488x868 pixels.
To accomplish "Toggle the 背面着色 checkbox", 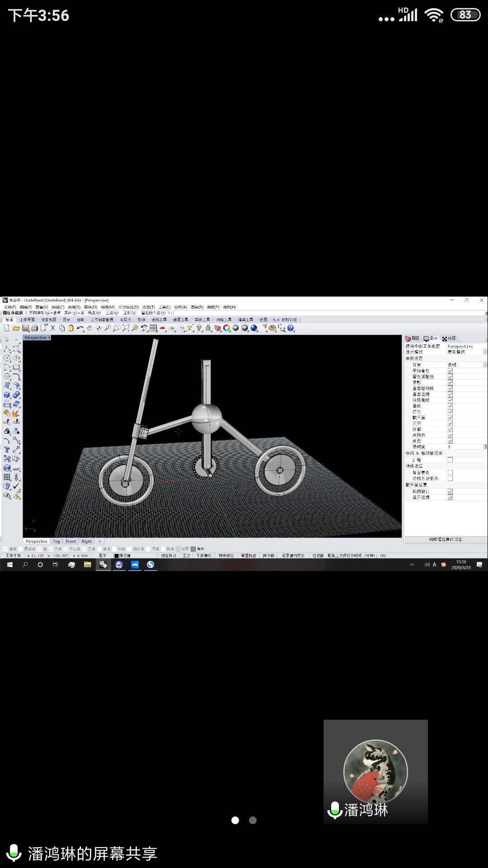I will (450, 472).
